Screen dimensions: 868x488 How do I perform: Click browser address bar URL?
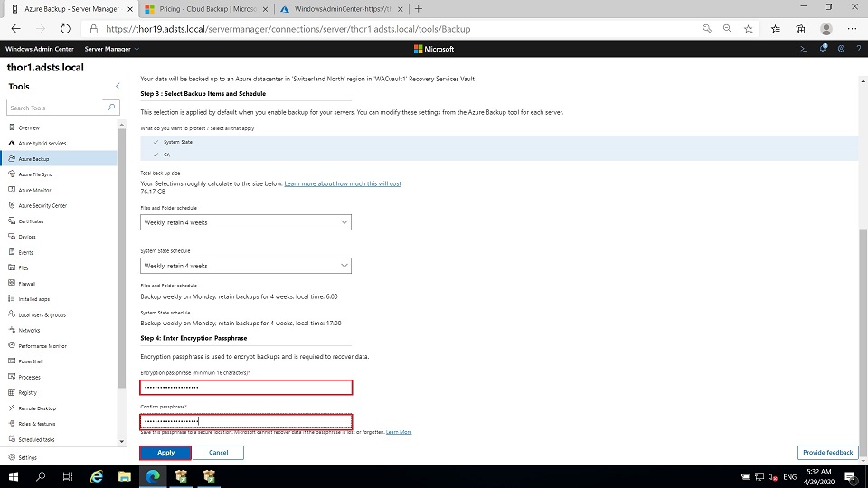pos(288,29)
